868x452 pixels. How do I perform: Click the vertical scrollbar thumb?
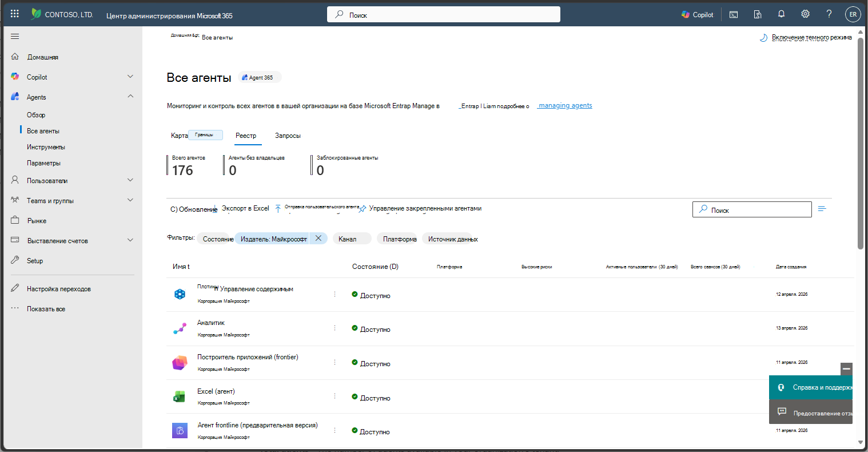click(x=861, y=143)
